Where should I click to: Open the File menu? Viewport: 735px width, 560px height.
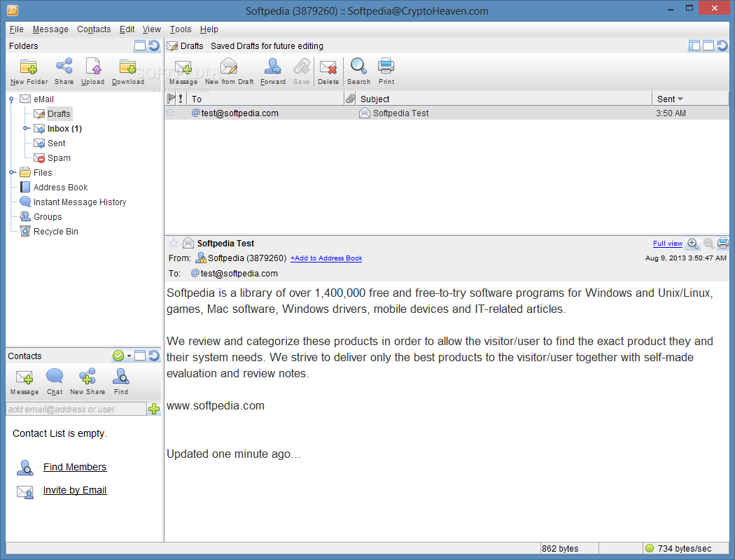(16, 29)
